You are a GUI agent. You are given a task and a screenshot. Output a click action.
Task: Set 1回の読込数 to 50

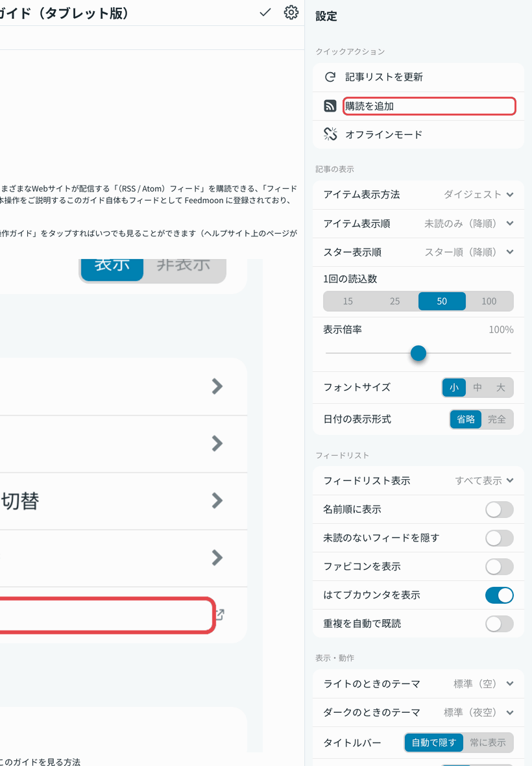coord(442,301)
